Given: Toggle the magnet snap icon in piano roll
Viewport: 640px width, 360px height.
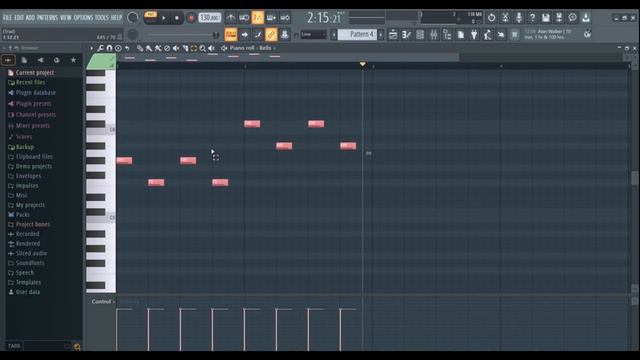Looking at the screenshot, I should tap(109, 48).
